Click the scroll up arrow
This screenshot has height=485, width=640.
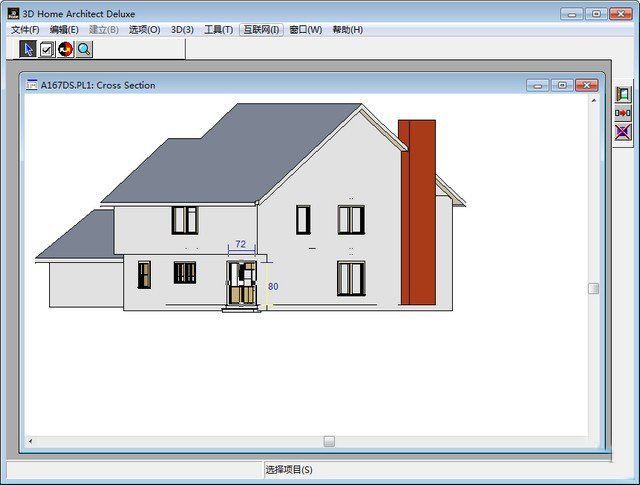(x=593, y=100)
